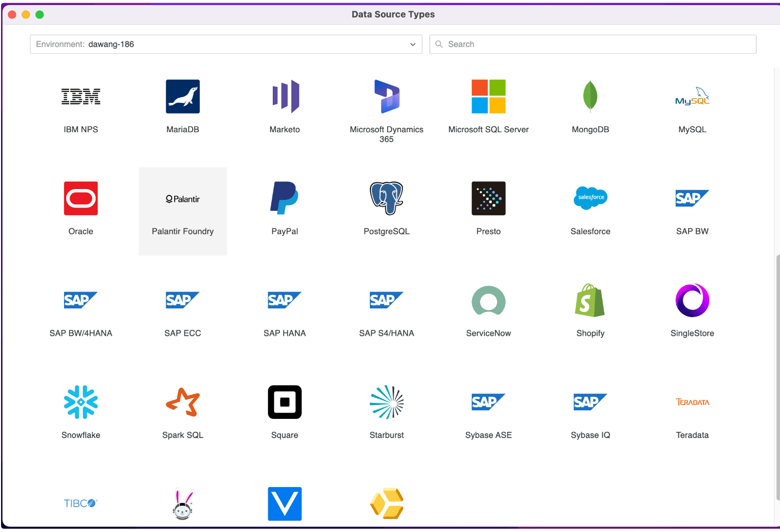The width and height of the screenshot is (780, 532).
Task: Pick the Square data source icon
Action: 285,402
